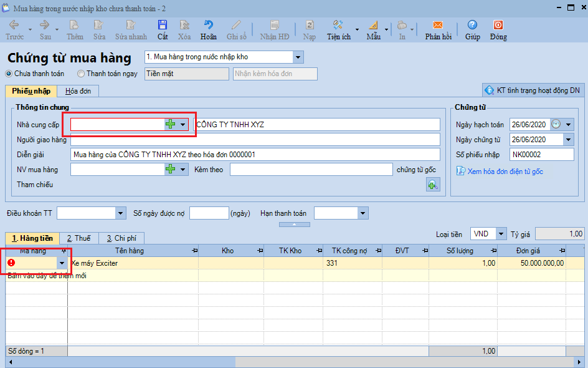588x368 pixels.
Task: Open the 3. Chi phí tab
Action: coord(121,238)
